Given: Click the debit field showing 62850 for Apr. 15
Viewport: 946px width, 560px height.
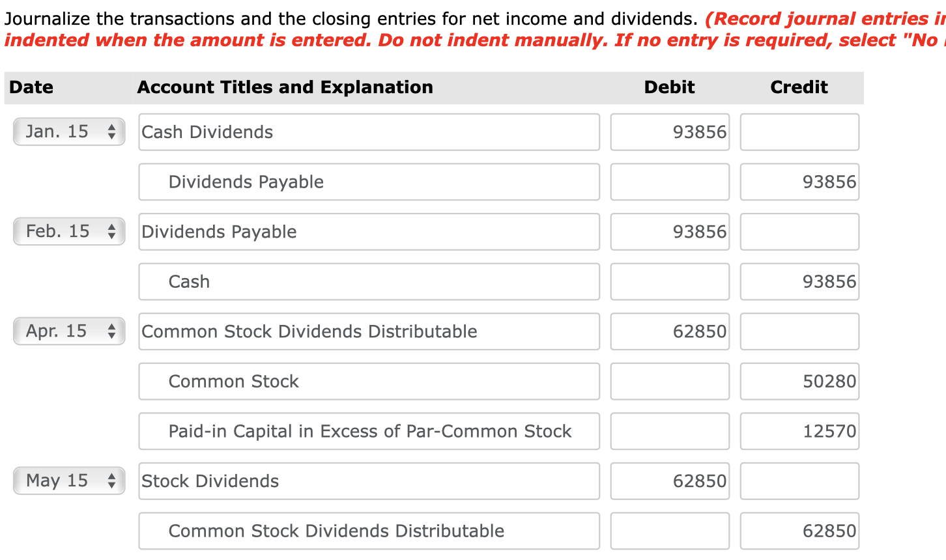Looking at the screenshot, I should pyautogui.click(x=669, y=331).
